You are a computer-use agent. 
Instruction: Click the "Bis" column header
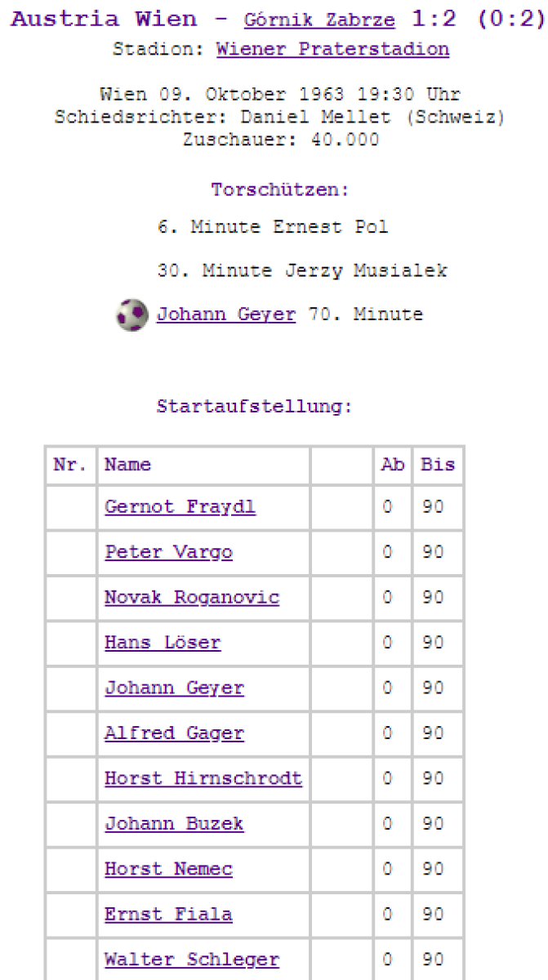(438, 465)
